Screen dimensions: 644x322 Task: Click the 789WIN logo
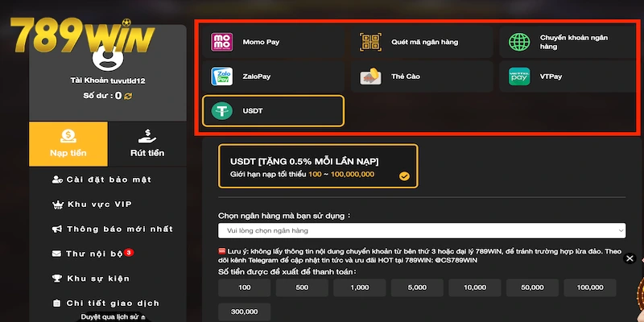coord(82,35)
